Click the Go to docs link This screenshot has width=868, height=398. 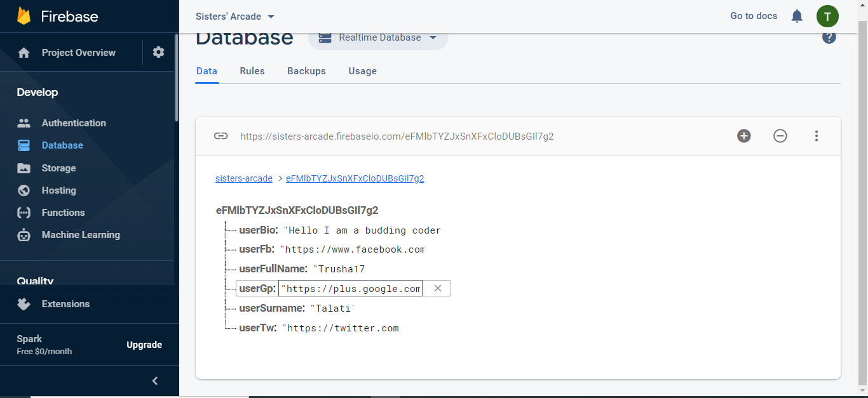tap(754, 16)
